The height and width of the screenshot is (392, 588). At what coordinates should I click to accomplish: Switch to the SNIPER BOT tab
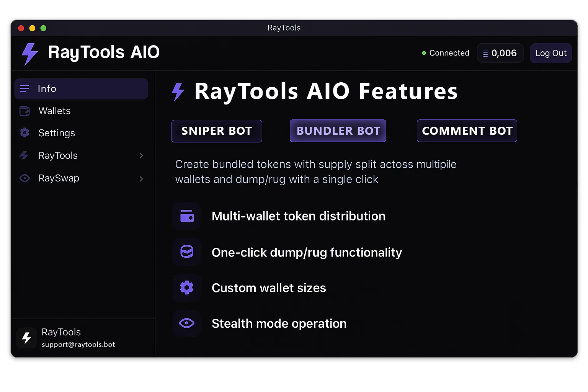coord(217,131)
